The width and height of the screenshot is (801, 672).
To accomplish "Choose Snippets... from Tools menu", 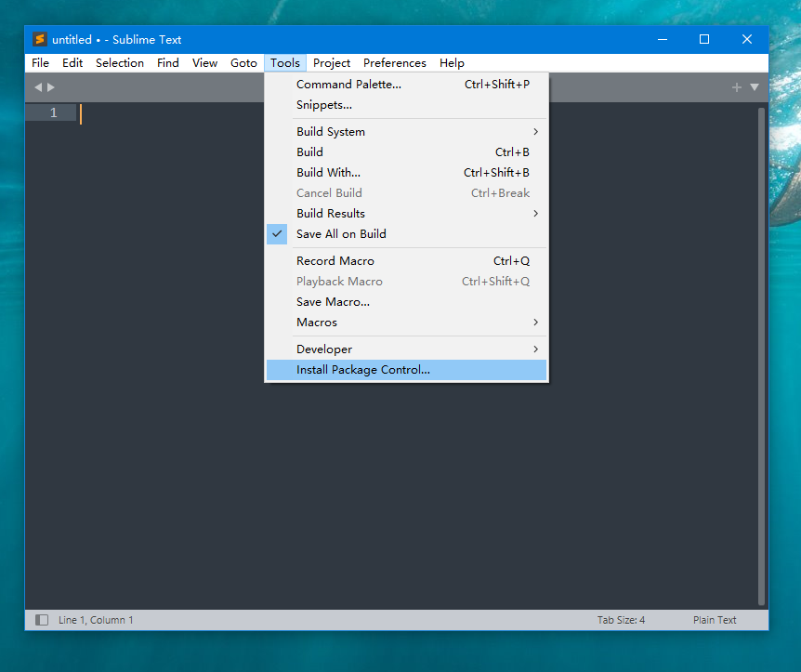I will click(x=407, y=105).
